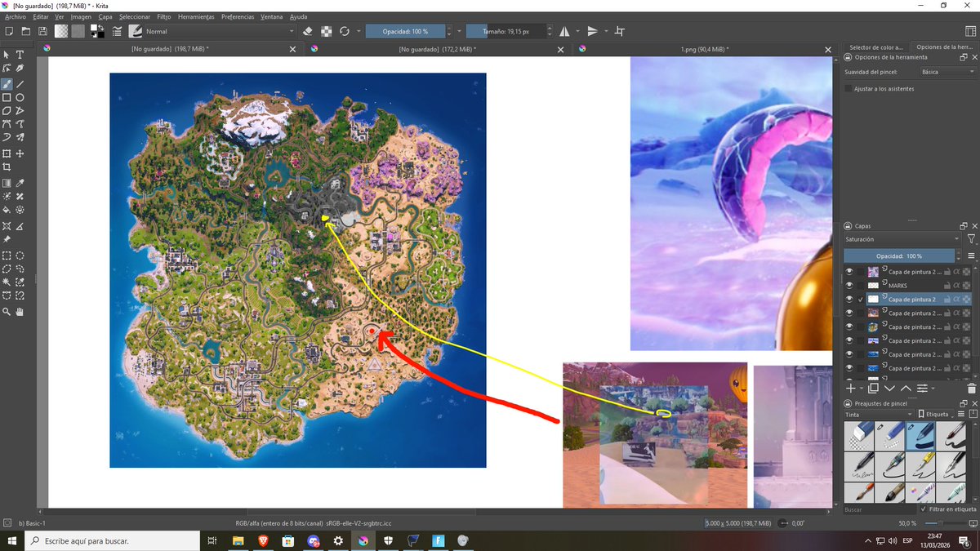Select the Reference Images pin tool
Image resolution: width=980 pixels, height=551 pixels.
(x=7, y=239)
